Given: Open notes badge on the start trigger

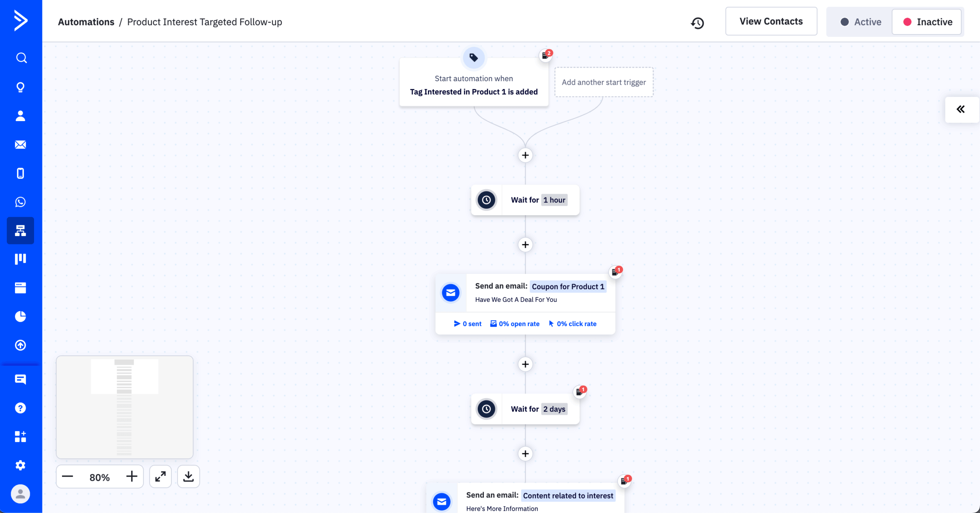Looking at the screenshot, I should (x=546, y=55).
